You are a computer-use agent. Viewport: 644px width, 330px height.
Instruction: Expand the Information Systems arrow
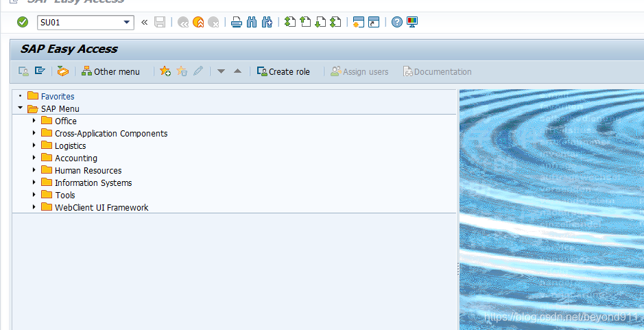coord(34,182)
